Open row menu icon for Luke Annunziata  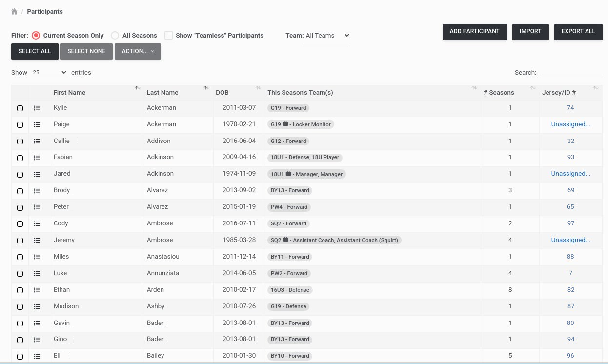[37, 273]
